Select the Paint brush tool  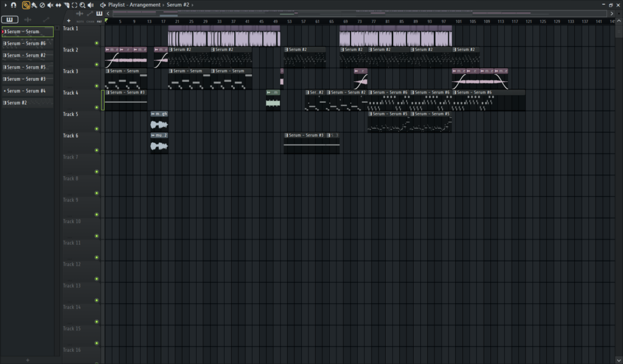(34, 5)
